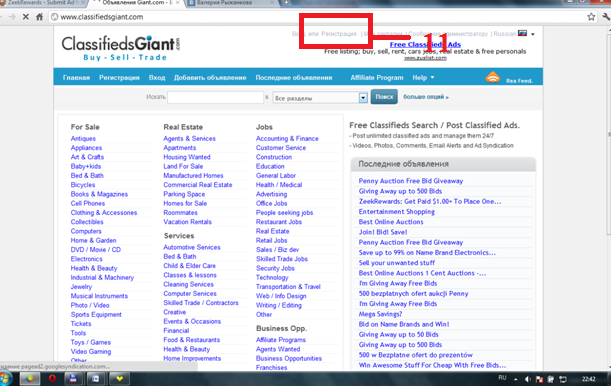Open Sell your unwanted stuff listing
Viewport: 611px width, 391px height.
(397, 263)
